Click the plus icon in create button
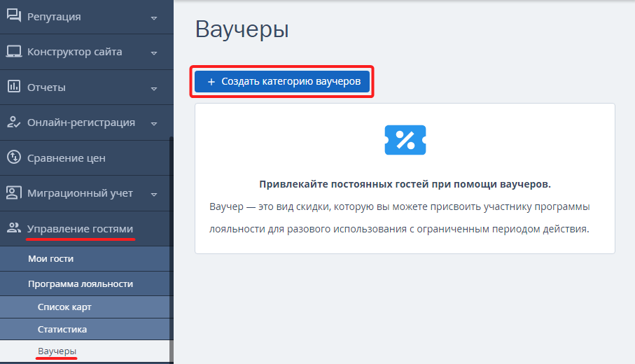 pyautogui.click(x=211, y=82)
